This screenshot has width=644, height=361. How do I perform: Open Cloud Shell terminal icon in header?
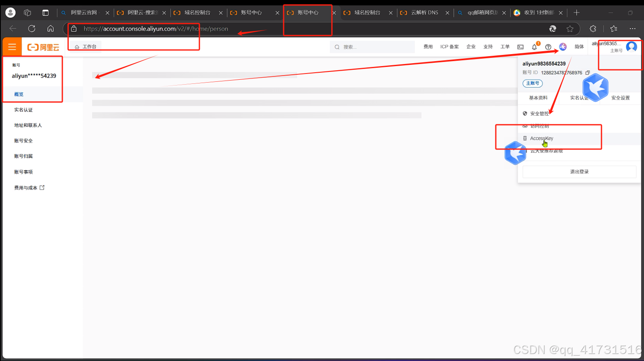tap(521, 47)
